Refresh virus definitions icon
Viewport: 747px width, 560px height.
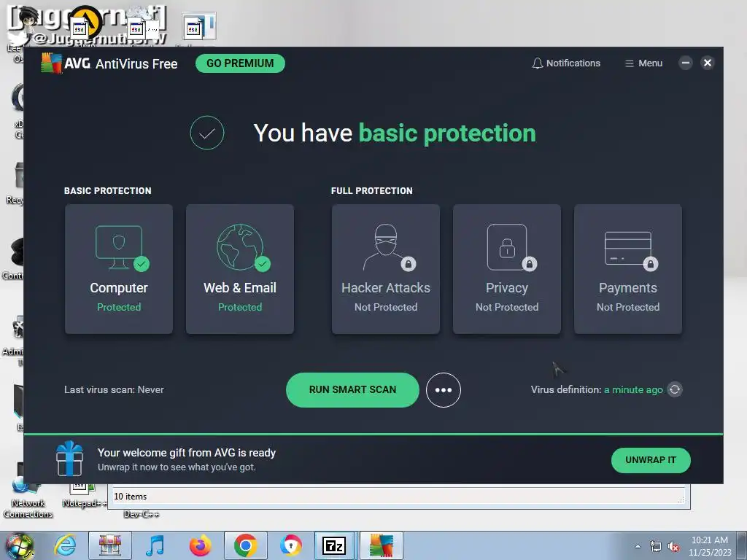click(x=675, y=389)
